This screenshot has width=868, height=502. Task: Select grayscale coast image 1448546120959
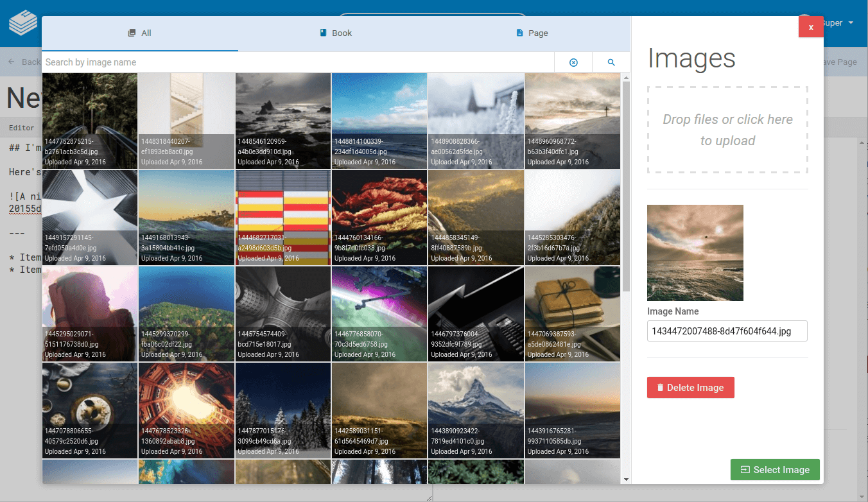tap(283, 121)
